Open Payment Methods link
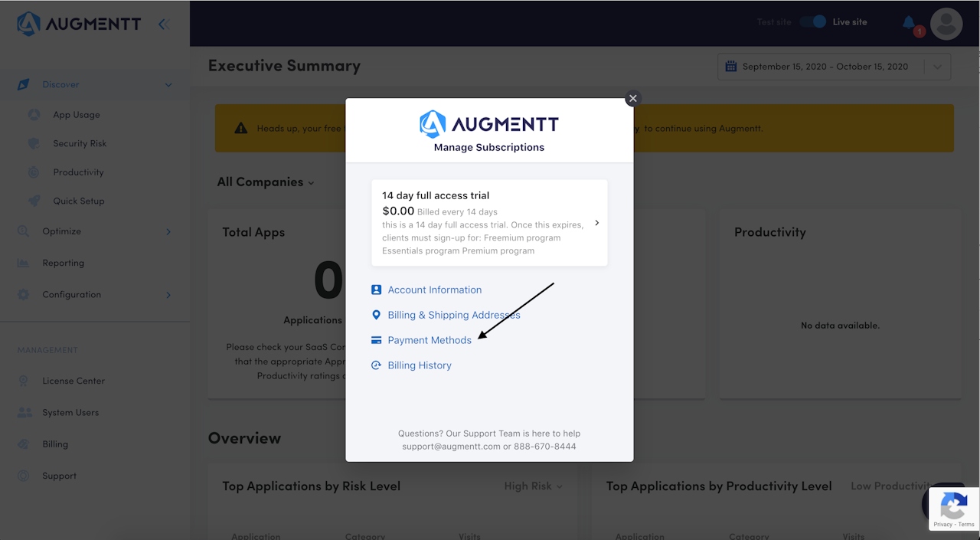The image size is (980, 540). point(430,340)
